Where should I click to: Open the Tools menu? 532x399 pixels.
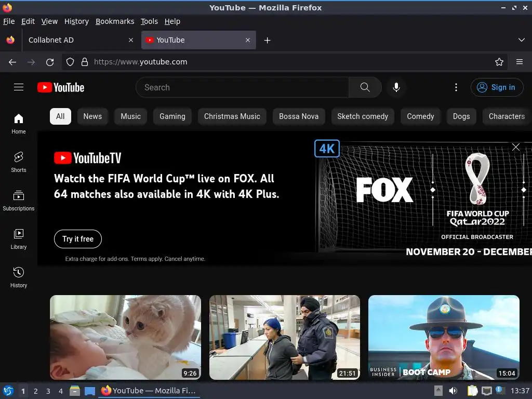(x=149, y=21)
